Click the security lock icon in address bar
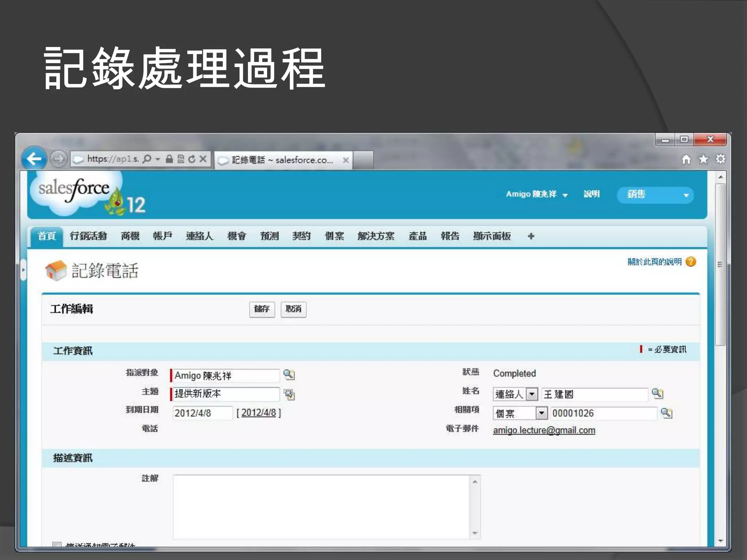747x560 pixels. tap(169, 159)
